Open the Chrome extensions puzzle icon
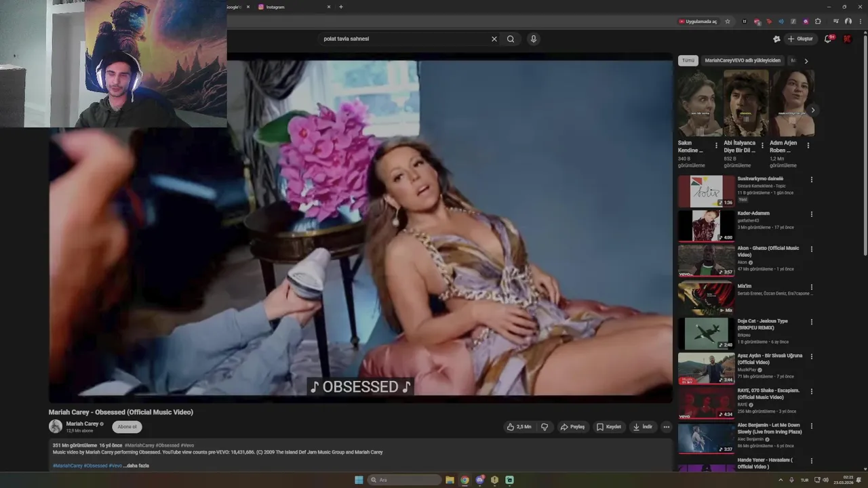Image resolution: width=868 pixels, height=488 pixels. [x=818, y=21]
